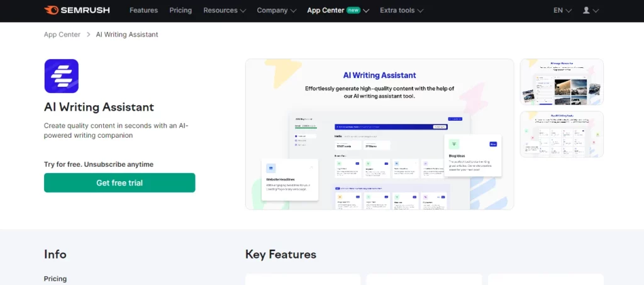Click the Pricing label under Info
Viewport: 644px width, 285px height.
[55, 279]
